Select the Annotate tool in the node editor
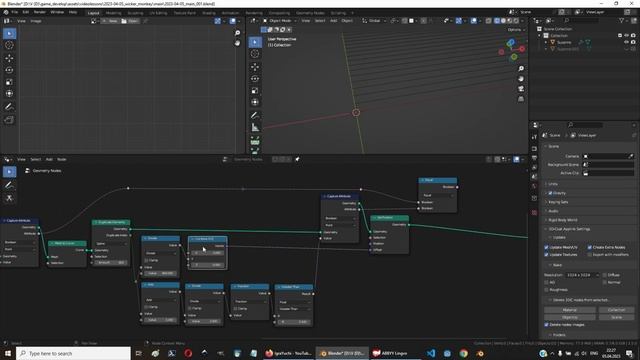This screenshot has width=640, height=360. 9,185
